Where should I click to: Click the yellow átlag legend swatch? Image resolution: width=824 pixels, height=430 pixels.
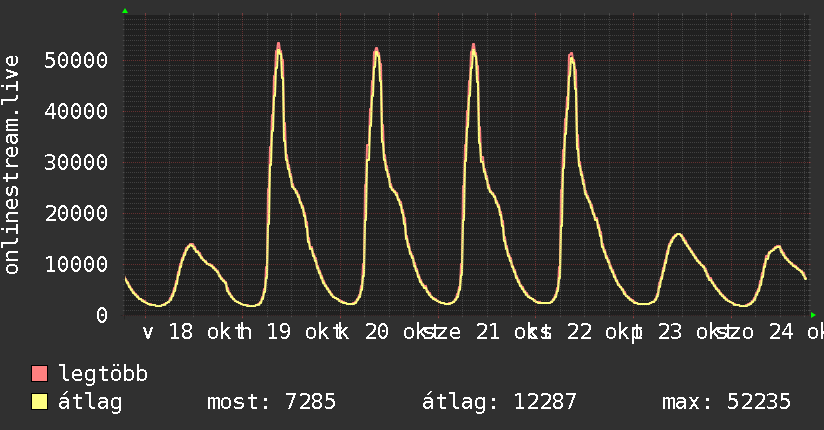click(x=39, y=402)
